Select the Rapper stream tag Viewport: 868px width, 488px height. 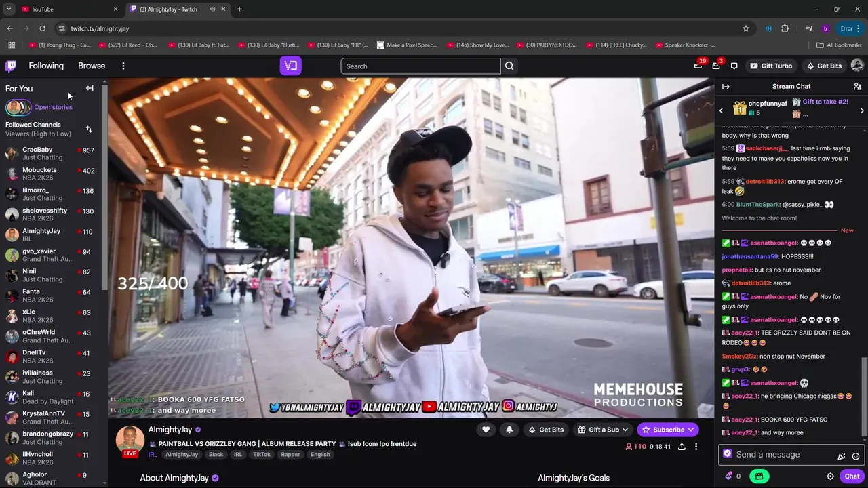pyautogui.click(x=290, y=455)
